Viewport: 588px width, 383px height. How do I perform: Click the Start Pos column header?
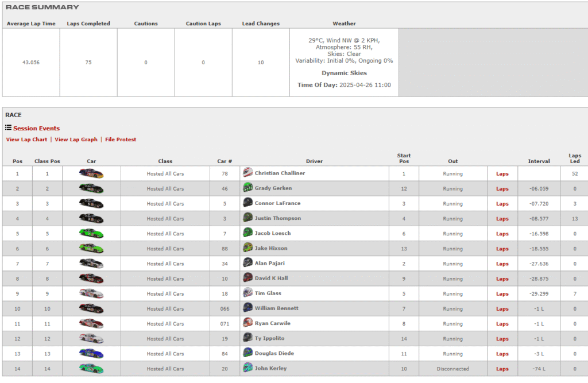[x=403, y=158]
